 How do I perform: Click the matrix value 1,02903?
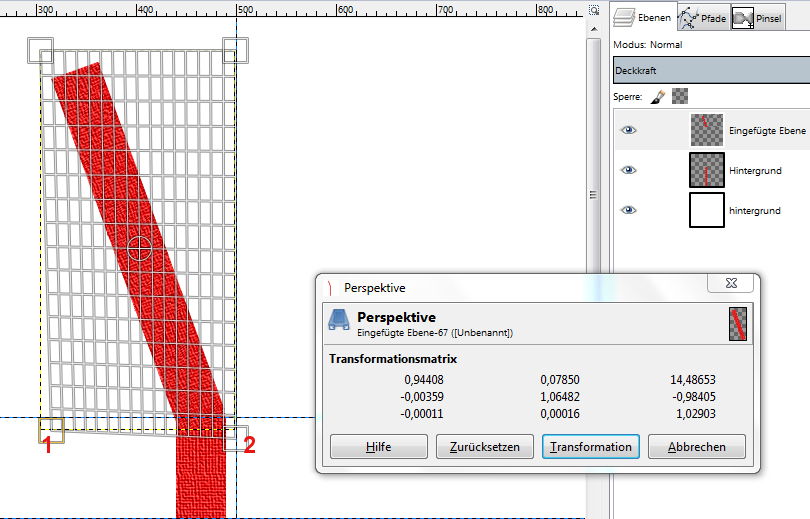coord(696,414)
